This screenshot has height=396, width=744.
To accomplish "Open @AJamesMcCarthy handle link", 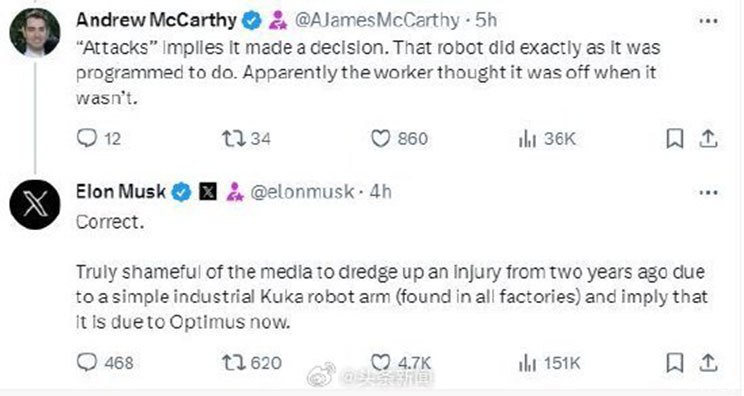I will [377, 20].
